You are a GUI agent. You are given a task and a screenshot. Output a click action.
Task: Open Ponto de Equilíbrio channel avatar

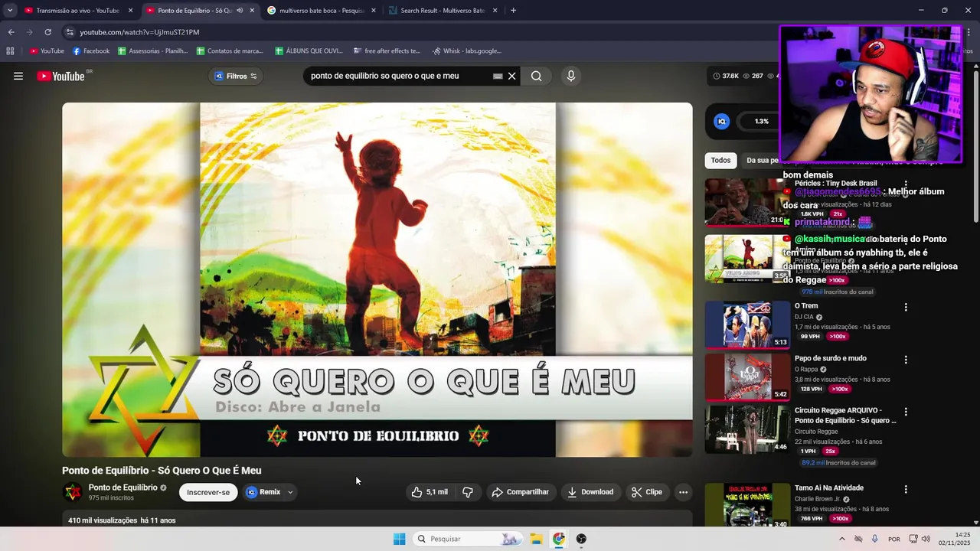(73, 492)
